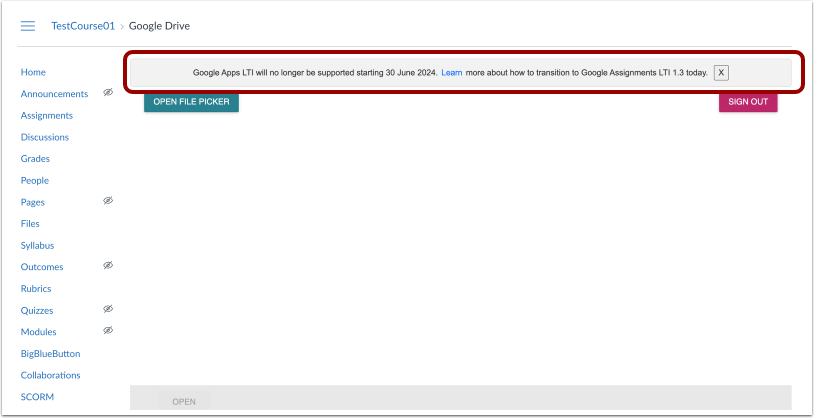Image resolution: width=814 pixels, height=418 pixels.
Task: Navigate to Pages in the sidebar
Action: 33,203
